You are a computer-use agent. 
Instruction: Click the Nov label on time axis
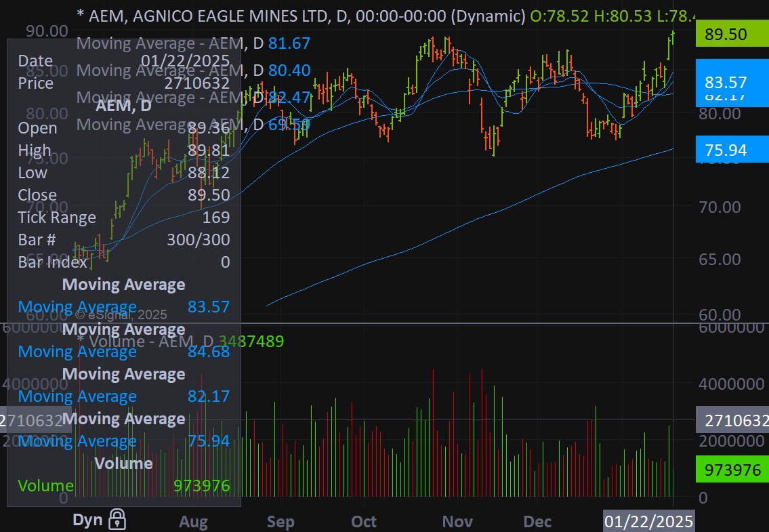pos(457,521)
